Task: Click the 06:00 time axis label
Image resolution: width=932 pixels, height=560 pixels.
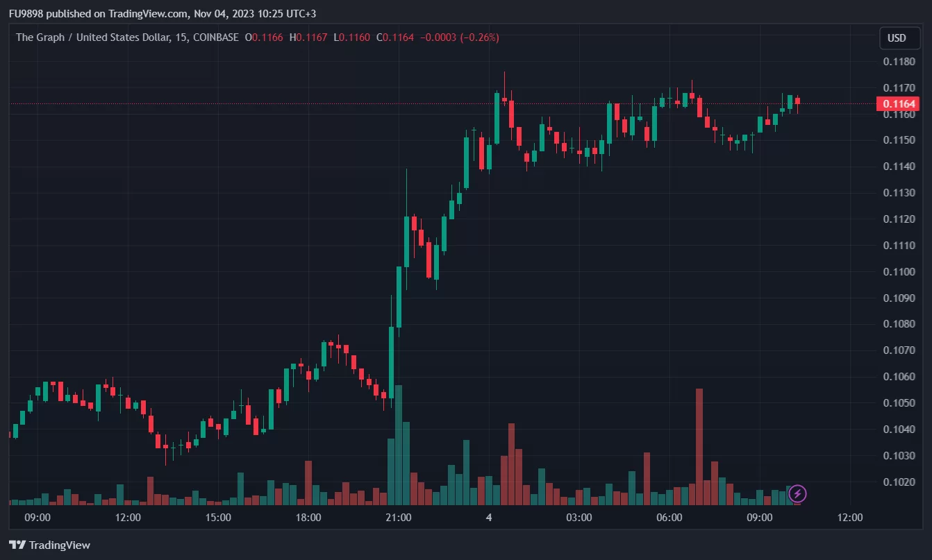Action: (x=669, y=518)
